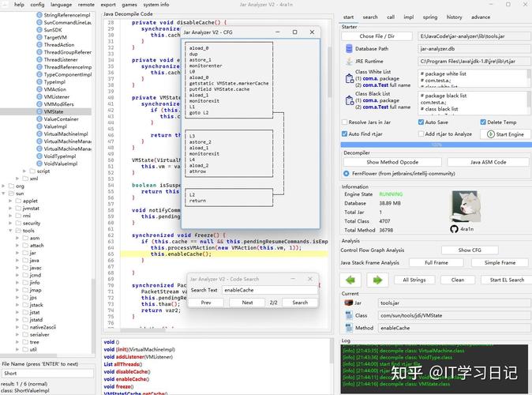This screenshot has height=395, width=532.
Task: Expand the javac folder node
Action: [x=17, y=268]
